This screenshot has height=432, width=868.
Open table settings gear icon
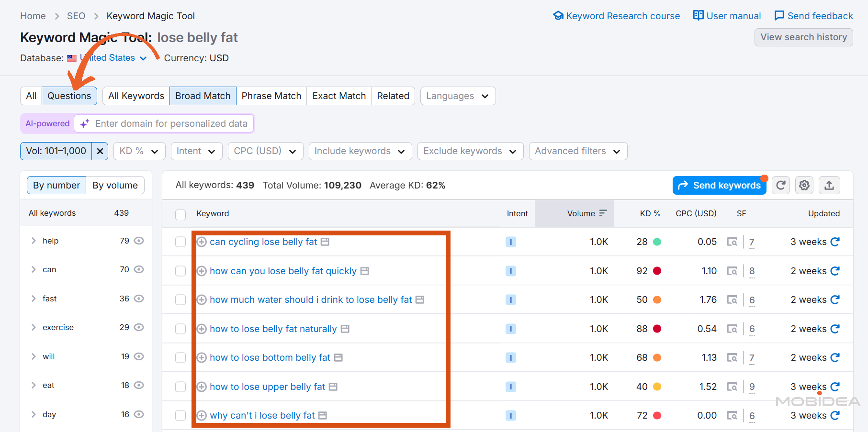[x=805, y=185]
